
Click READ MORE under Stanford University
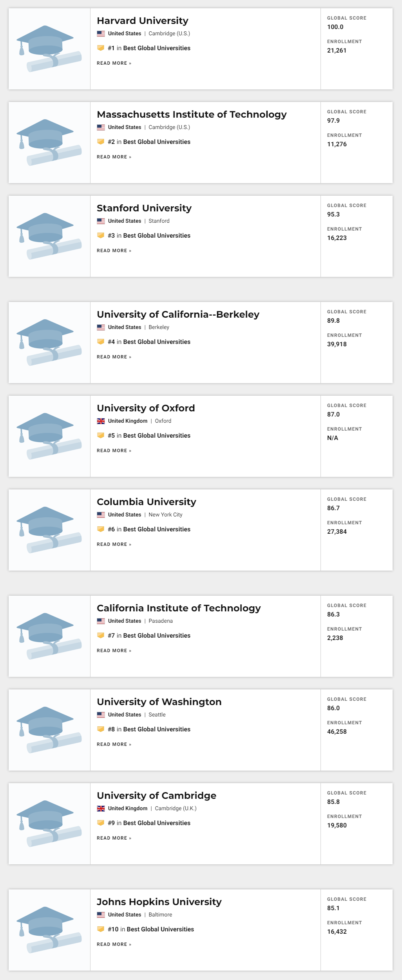pyautogui.click(x=114, y=251)
